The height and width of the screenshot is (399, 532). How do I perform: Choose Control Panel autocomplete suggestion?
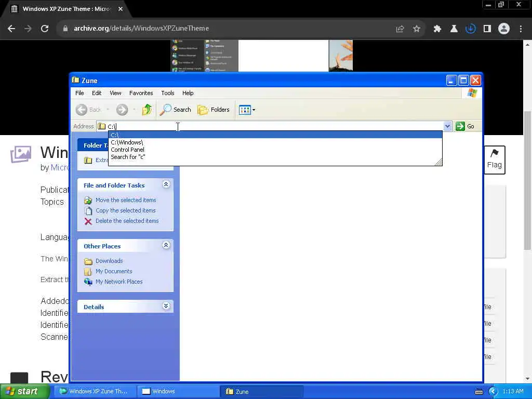coord(275,150)
